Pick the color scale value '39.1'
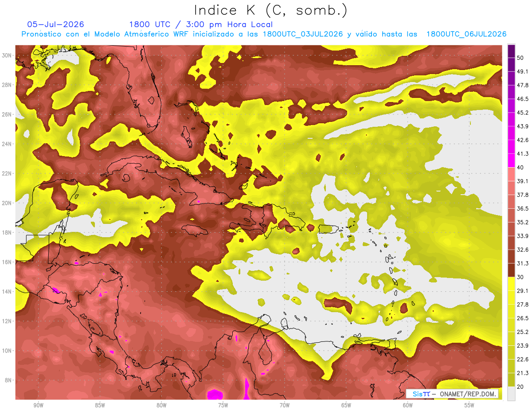 pos(523,181)
